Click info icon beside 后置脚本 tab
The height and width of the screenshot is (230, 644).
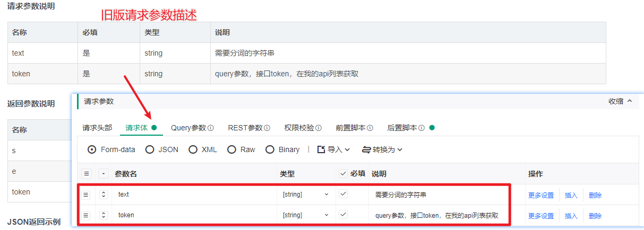(422, 128)
